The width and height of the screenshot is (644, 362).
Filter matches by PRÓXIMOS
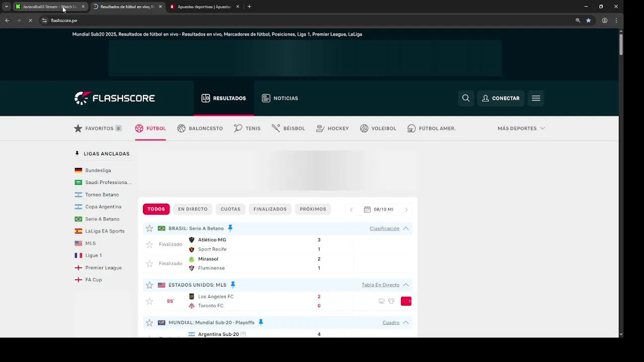point(313,209)
